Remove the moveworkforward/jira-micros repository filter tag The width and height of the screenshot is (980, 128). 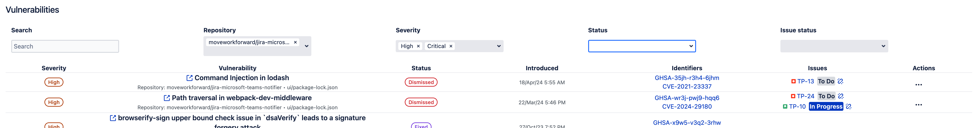[x=295, y=42]
